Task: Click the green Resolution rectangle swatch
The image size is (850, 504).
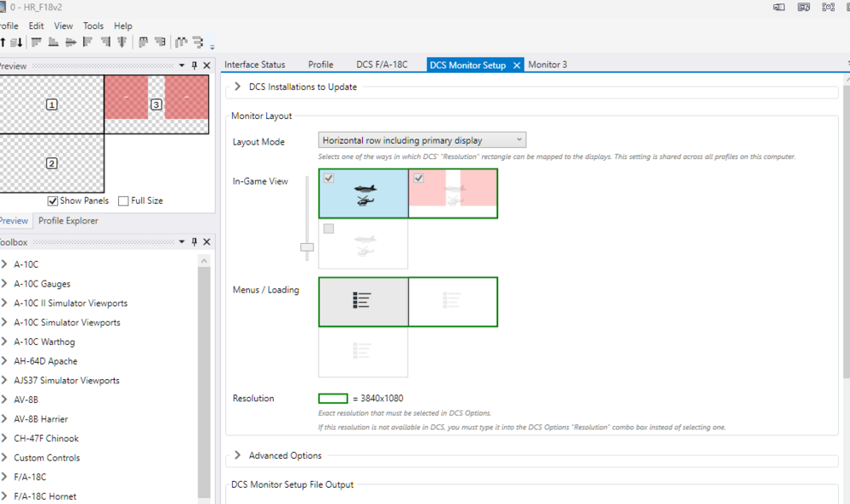Action: (333, 399)
